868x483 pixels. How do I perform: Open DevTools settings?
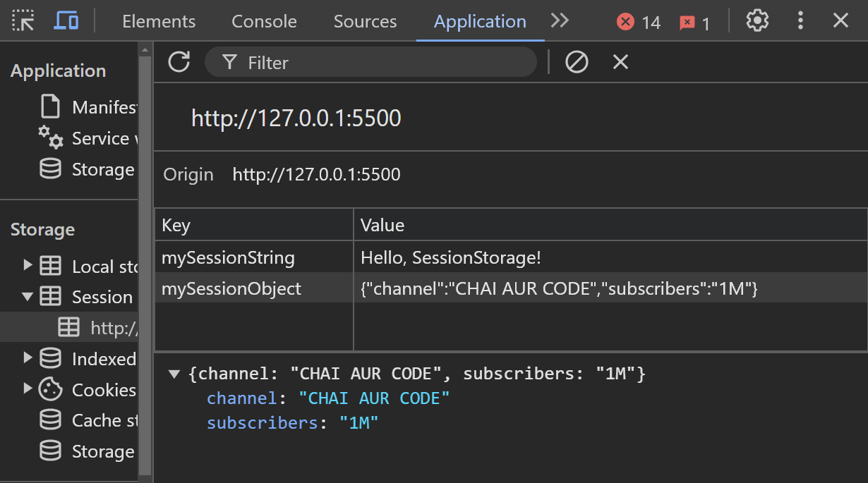point(757,20)
